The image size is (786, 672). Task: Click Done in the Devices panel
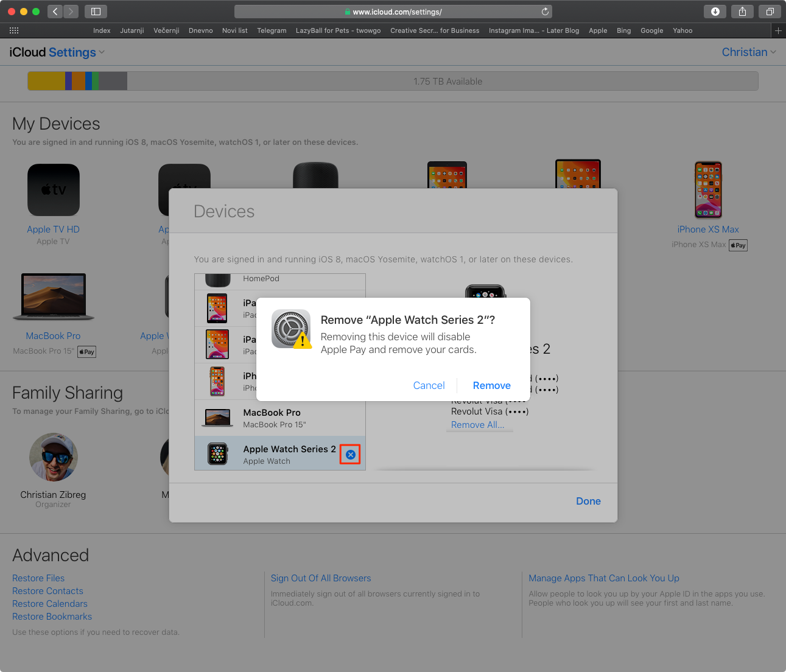pyautogui.click(x=588, y=501)
